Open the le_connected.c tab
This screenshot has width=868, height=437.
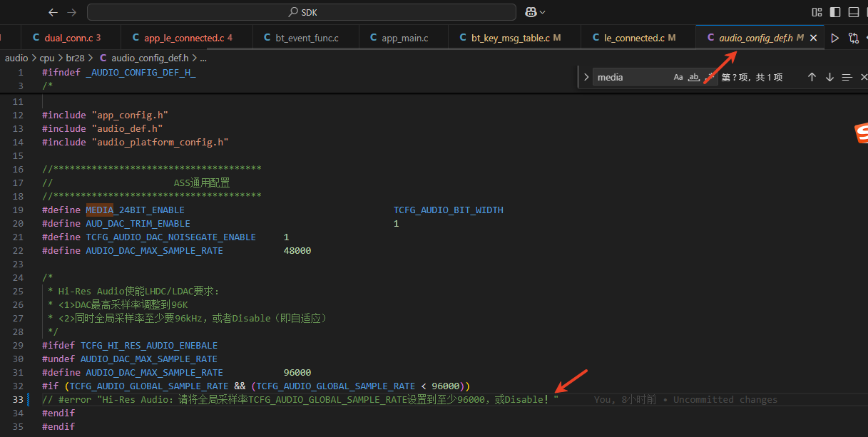pos(638,38)
